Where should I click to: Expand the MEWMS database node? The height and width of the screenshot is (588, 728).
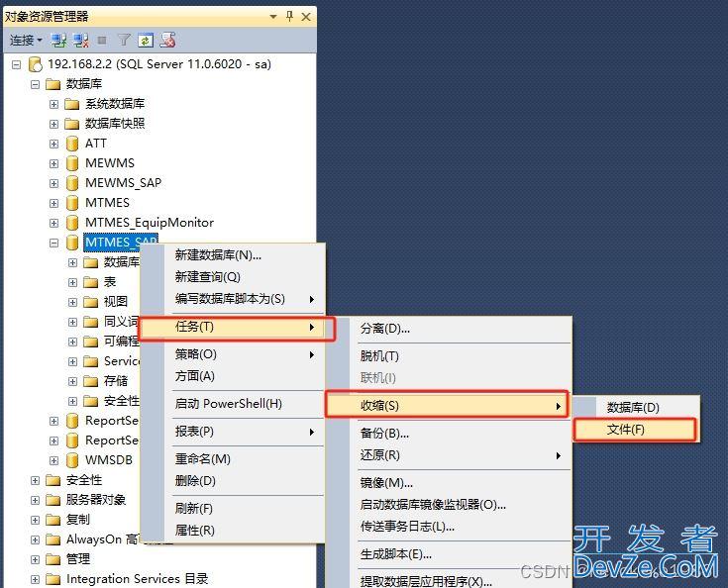pyautogui.click(x=53, y=163)
